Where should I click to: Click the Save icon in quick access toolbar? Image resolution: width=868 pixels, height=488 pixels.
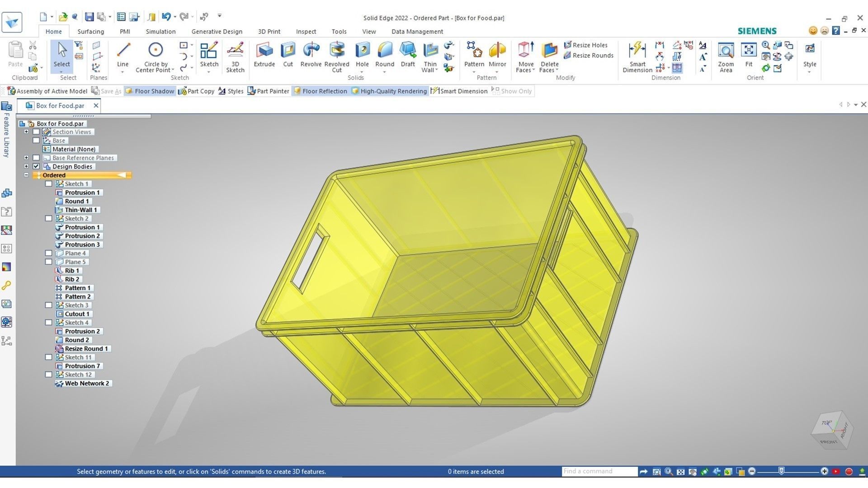(x=89, y=17)
